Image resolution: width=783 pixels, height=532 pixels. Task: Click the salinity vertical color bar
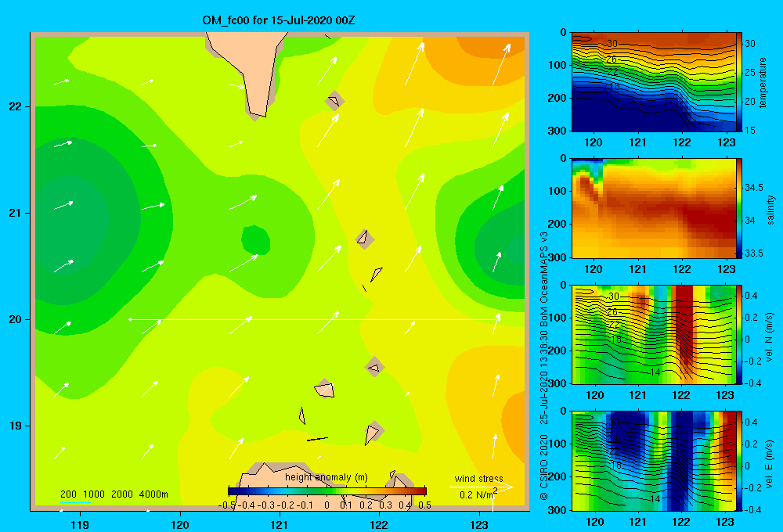pos(739,208)
